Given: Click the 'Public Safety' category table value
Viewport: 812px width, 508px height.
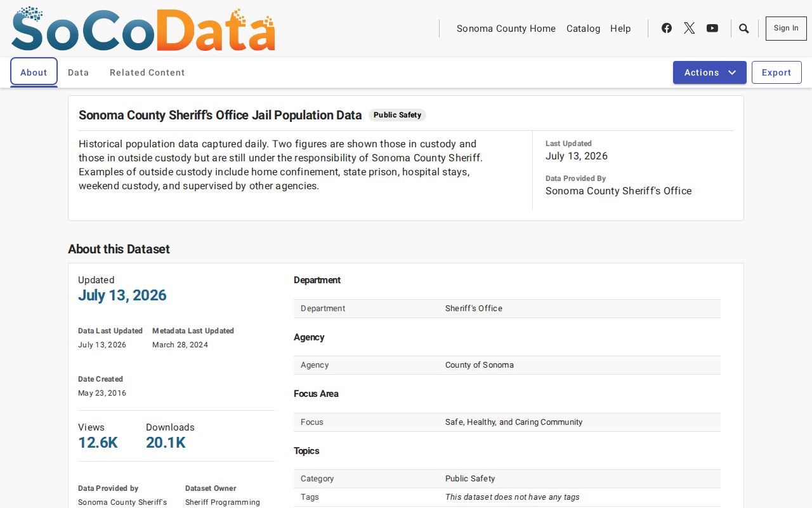Looking at the screenshot, I should pos(470,479).
